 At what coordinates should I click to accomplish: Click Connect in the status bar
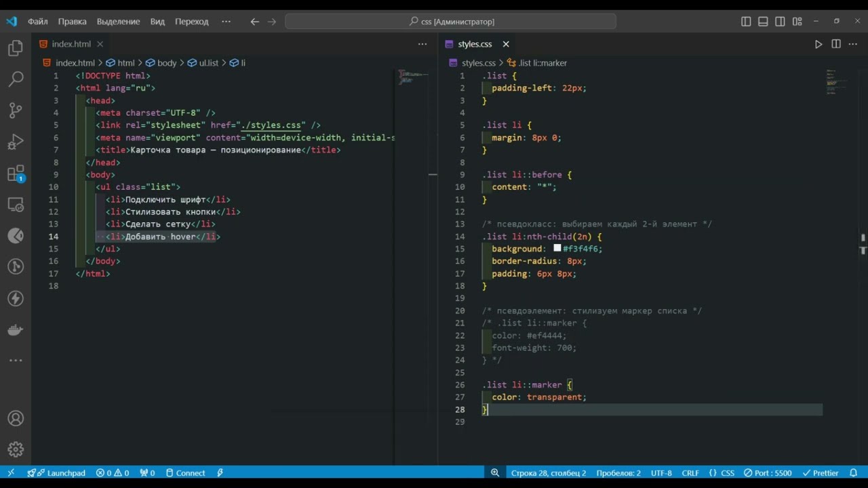pyautogui.click(x=185, y=473)
